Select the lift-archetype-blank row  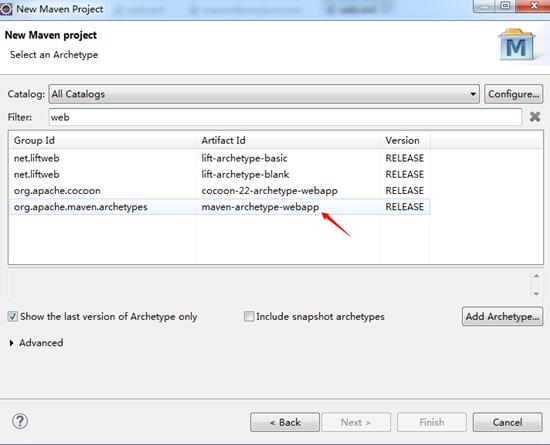(220, 174)
